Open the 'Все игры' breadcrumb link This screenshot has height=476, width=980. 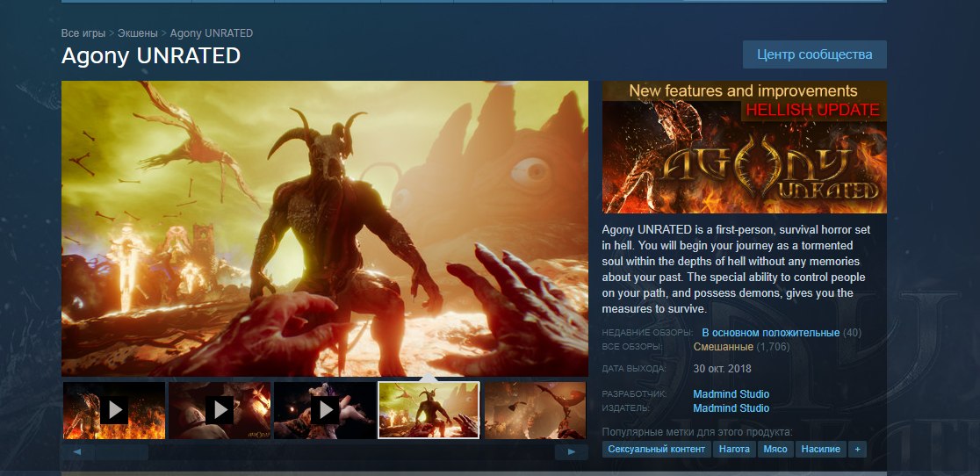click(83, 33)
